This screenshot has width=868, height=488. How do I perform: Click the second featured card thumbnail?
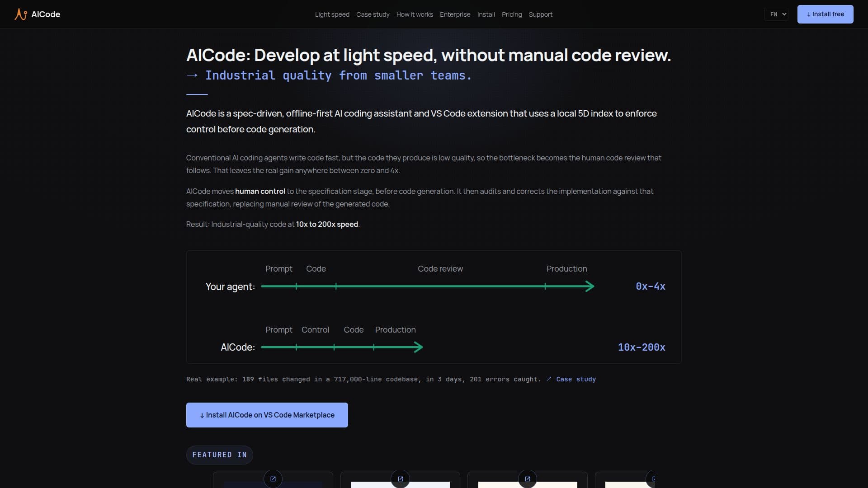click(400, 484)
